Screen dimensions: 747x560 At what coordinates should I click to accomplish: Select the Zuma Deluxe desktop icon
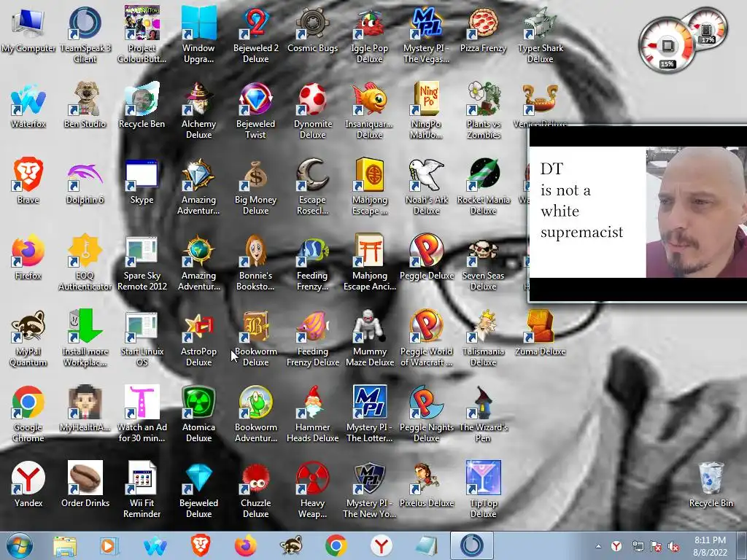tap(541, 334)
